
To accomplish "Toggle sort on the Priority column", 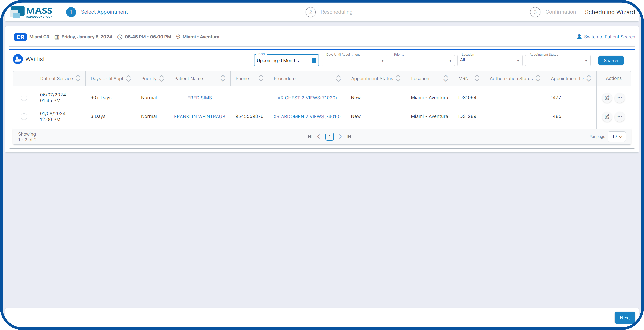I will (x=161, y=78).
